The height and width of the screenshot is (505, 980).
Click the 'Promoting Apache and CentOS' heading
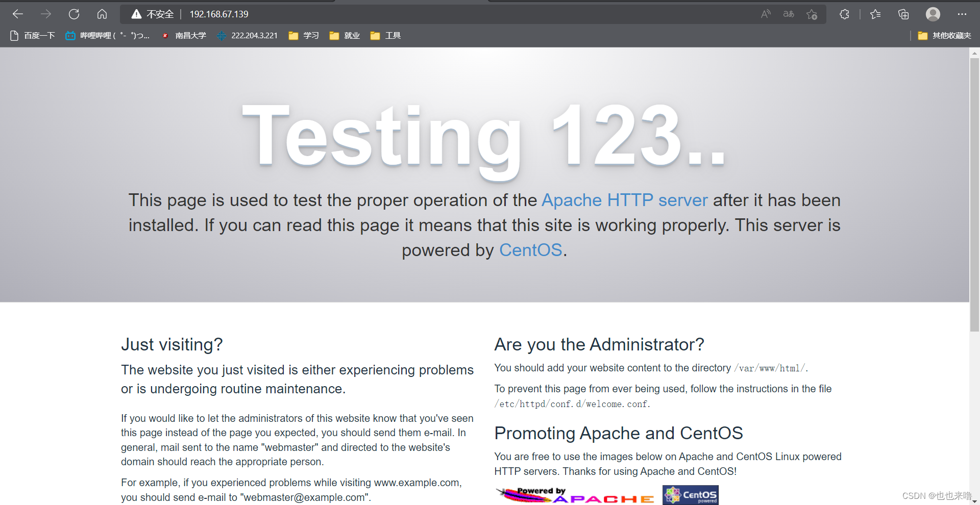tap(619, 434)
